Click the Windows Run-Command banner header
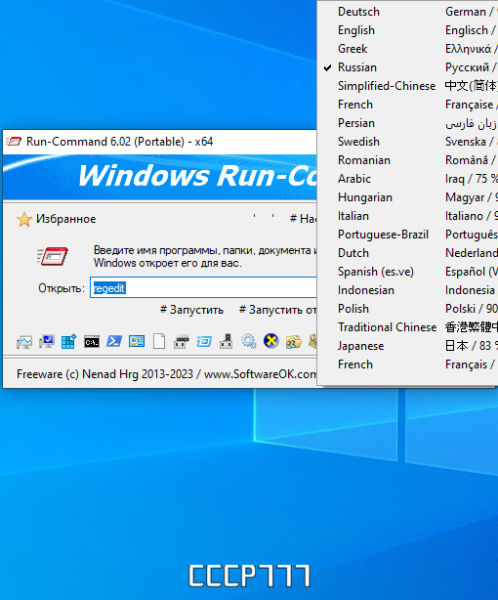This screenshot has width=498, height=600. [160, 176]
